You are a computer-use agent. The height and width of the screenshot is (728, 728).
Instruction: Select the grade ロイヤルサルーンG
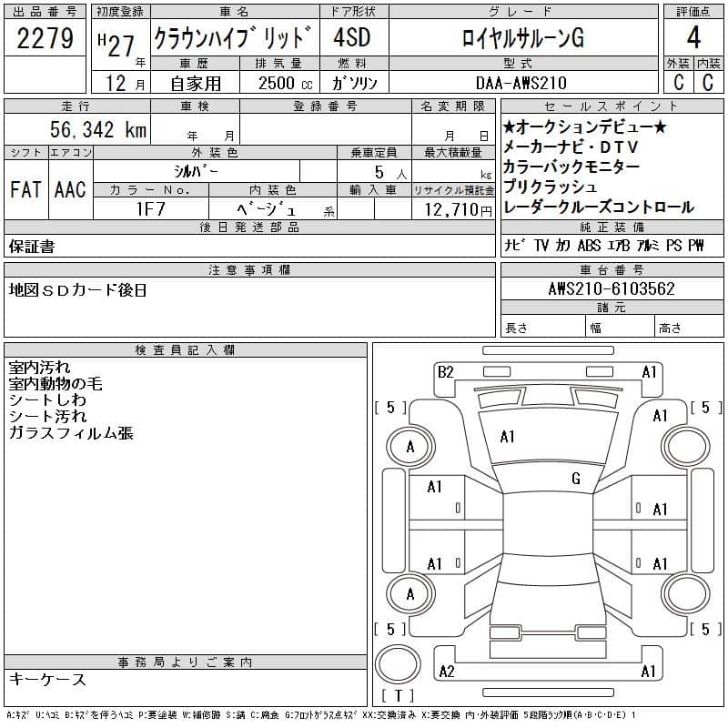pos(521,39)
